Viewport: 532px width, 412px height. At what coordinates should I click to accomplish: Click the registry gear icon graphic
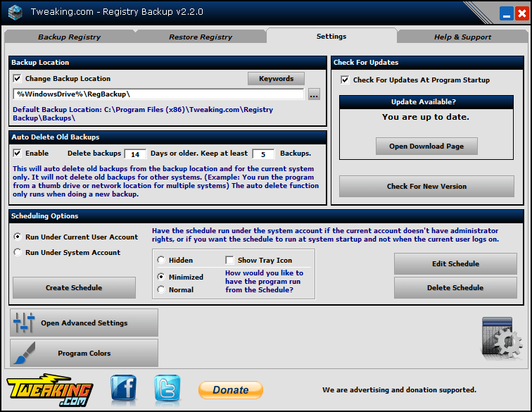click(x=502, y=338)
